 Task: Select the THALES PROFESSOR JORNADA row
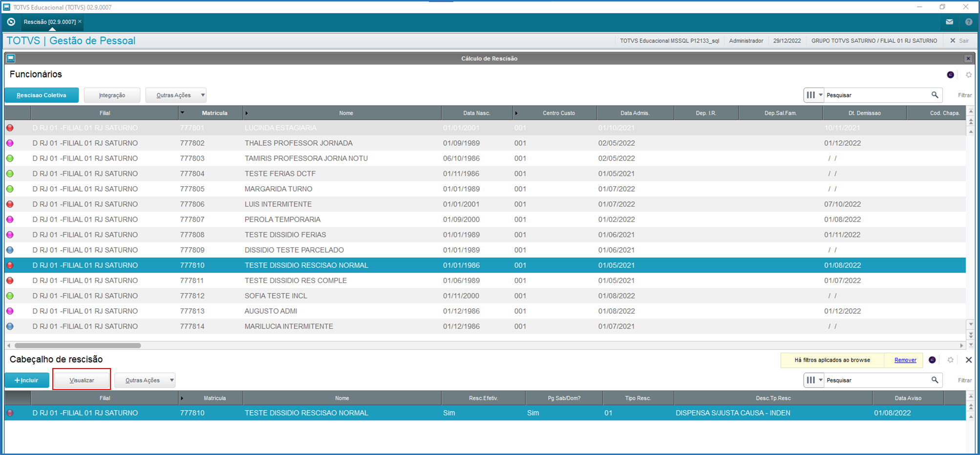(485, 143)
